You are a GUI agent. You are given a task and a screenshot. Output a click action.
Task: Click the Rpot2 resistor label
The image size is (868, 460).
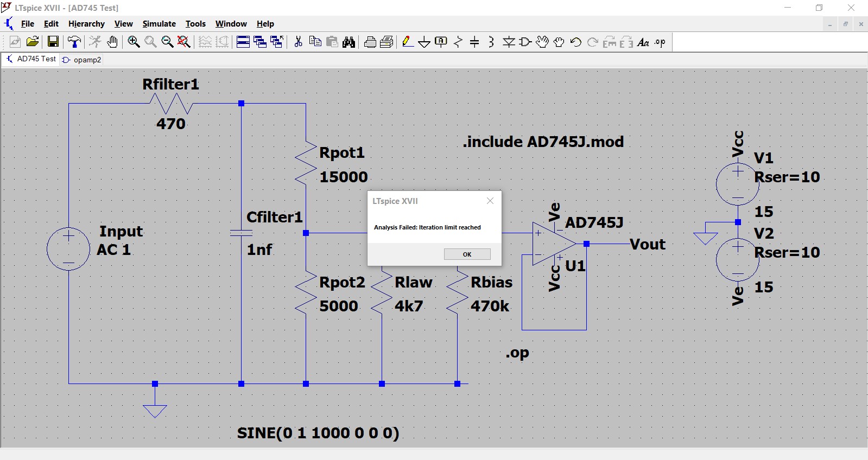pyautogui.click(x=342, y=283)
